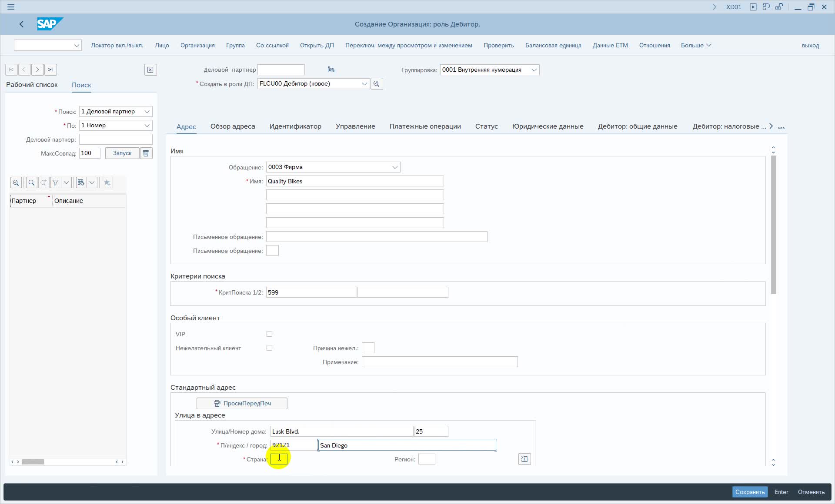Go to previous entry navigation icon

[x=24, y=70]
